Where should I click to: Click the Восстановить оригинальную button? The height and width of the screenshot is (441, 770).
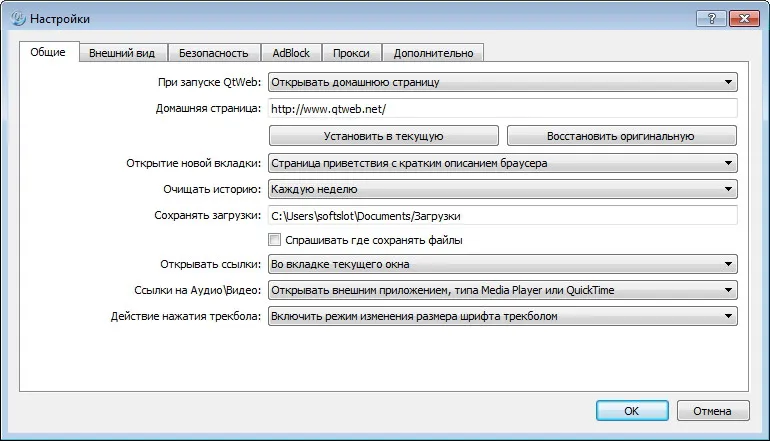point(622,136)
